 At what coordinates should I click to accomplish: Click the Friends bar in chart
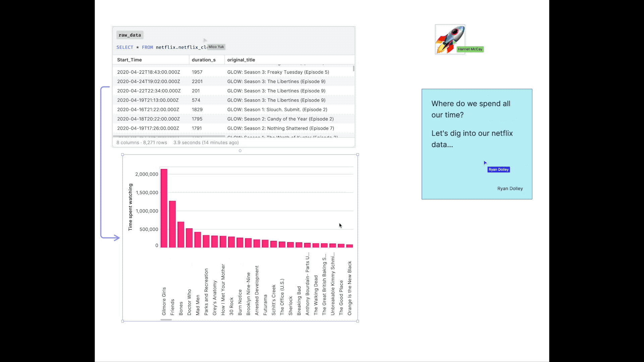(x=172, y=224)
